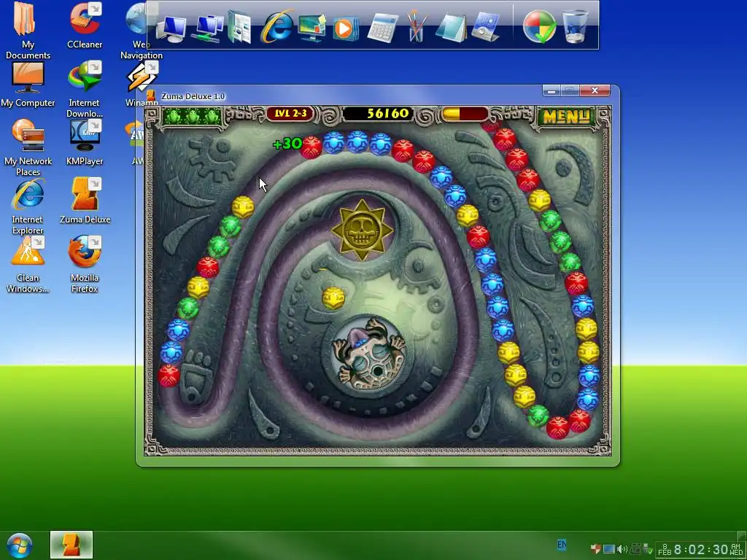Open the My Documents desktop icon
Screen dimensions: 747x560
pos(28,31)
